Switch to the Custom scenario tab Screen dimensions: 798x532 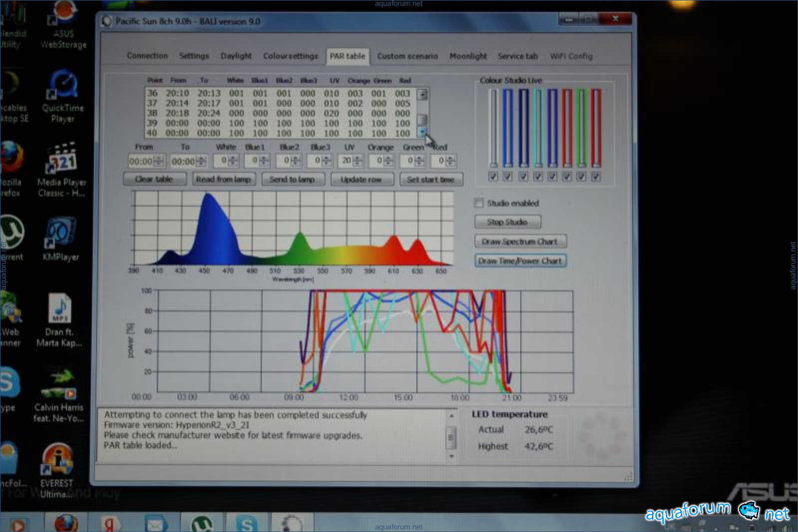(407, 56)
